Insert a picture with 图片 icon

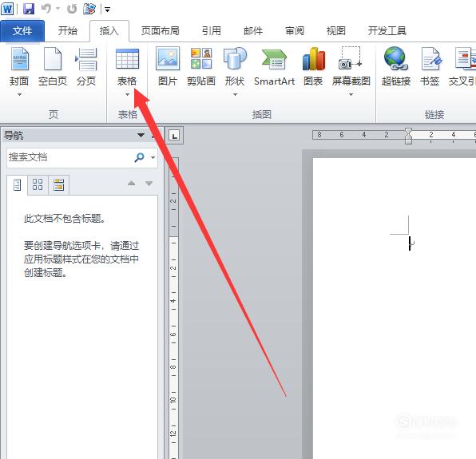click(168, 67)
